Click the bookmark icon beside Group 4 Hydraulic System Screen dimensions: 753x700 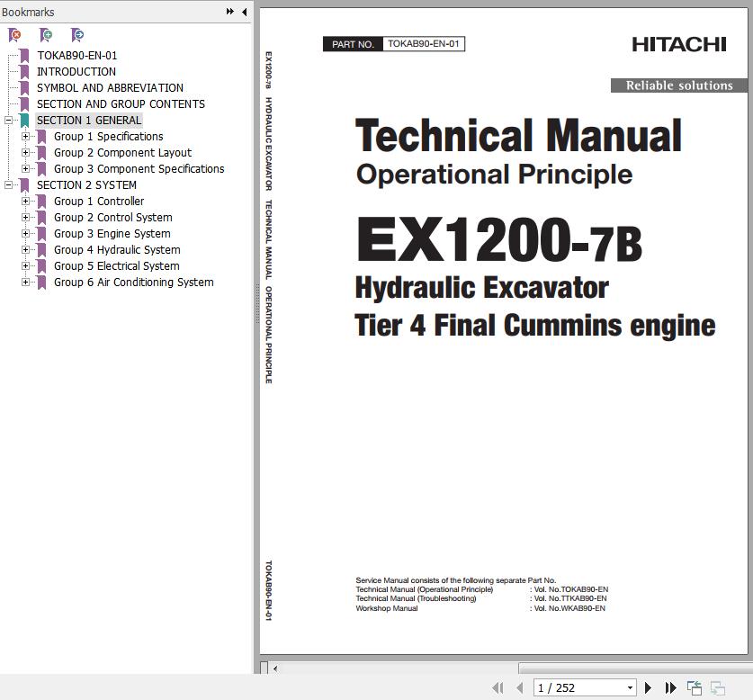[41, 250]
